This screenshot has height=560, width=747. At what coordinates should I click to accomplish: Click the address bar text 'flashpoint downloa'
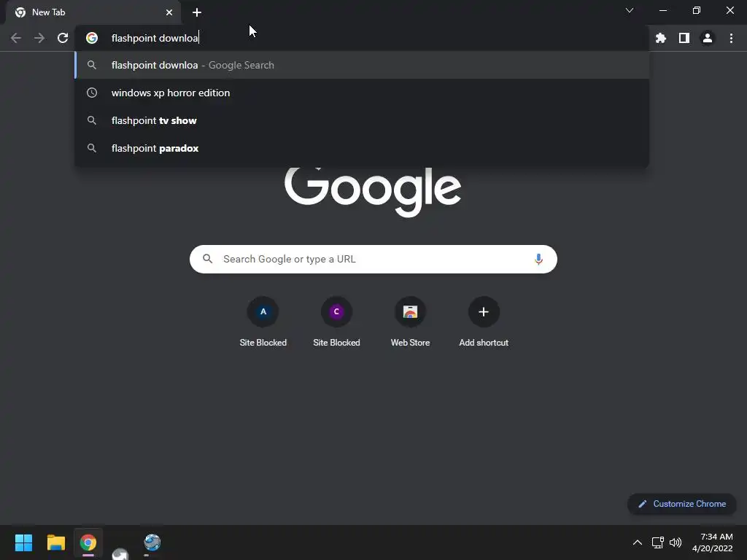(x=155, y=38)
